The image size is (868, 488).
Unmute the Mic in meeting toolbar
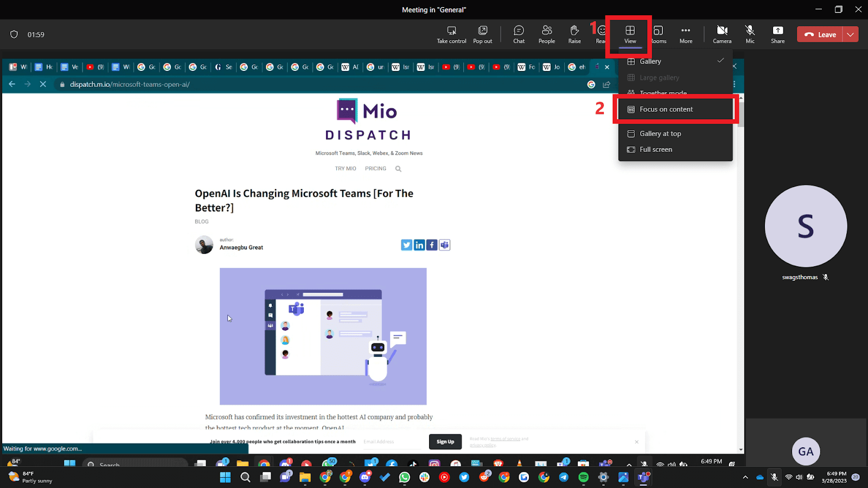pos(750,35)
